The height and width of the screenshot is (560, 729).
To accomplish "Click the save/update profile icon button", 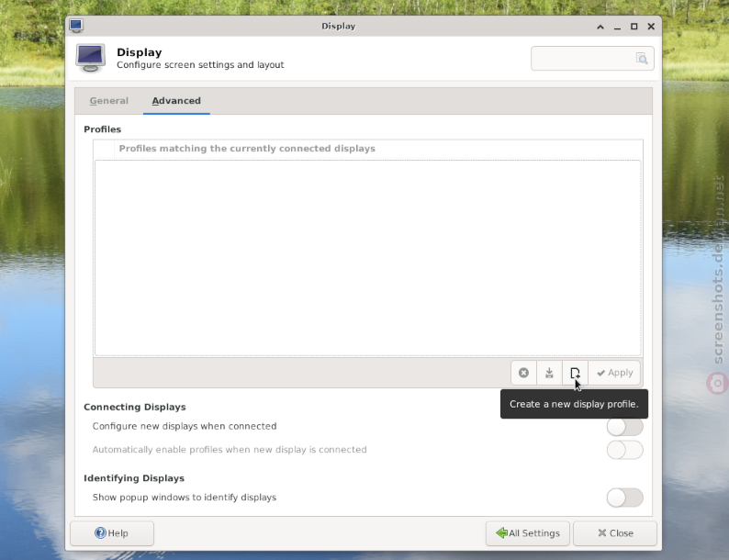I will (549, 373).
